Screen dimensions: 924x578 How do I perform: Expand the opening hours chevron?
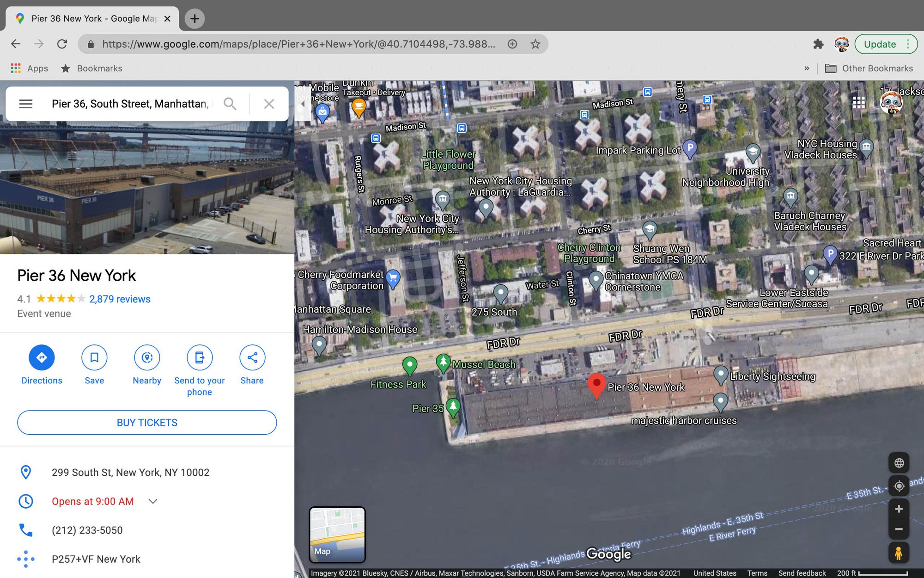click(x=153, y=501)
